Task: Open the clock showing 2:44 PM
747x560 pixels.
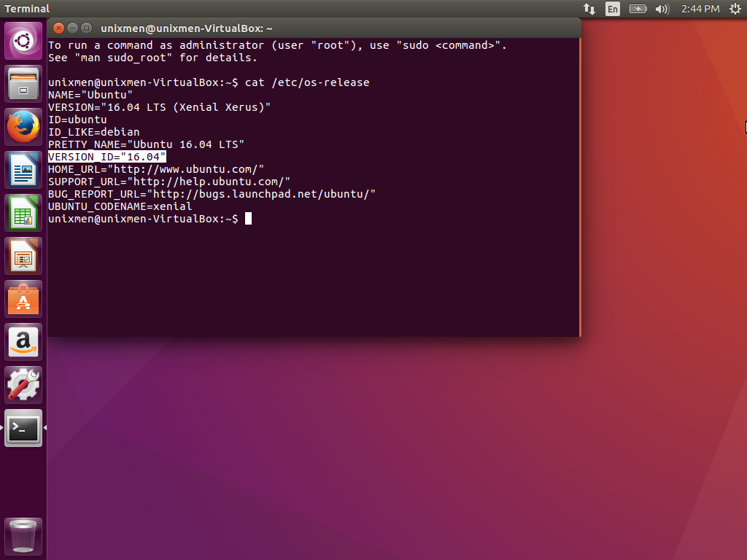Action: (700, 9)
